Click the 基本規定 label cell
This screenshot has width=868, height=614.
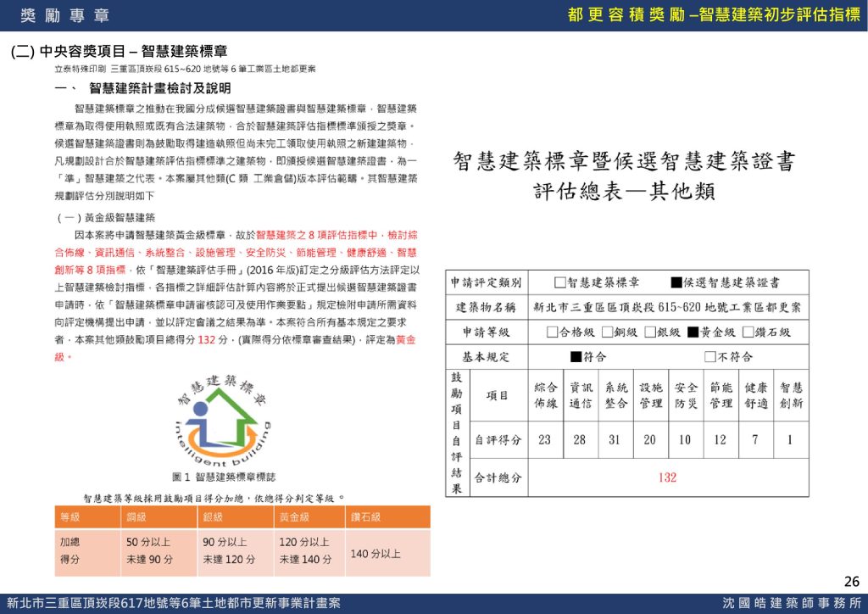[x=486, y=356]
